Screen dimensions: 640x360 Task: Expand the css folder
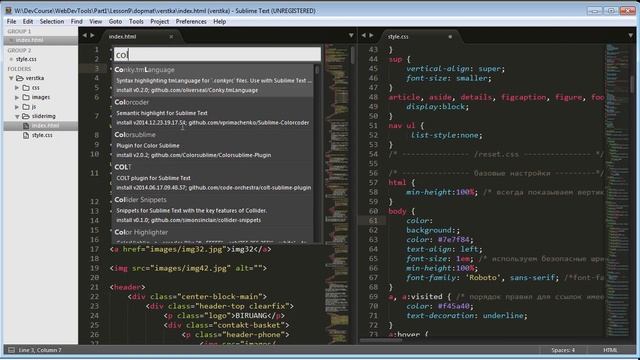pos(17,88)
